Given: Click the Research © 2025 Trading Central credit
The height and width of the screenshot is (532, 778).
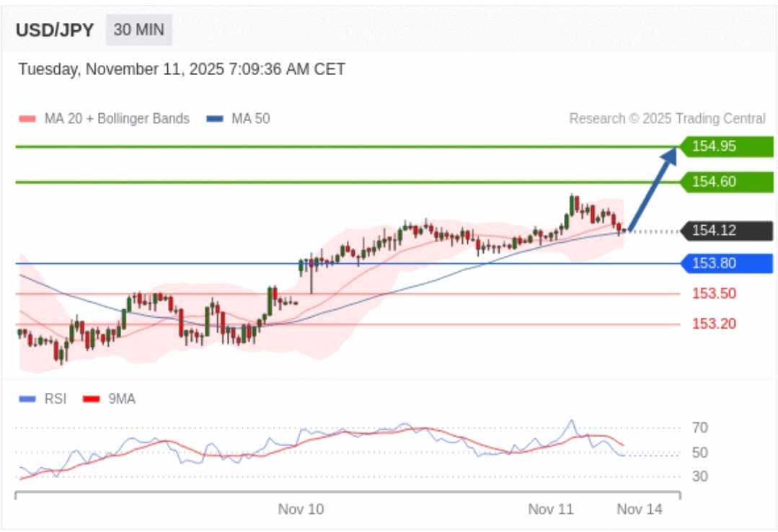Looking at the screenshot, I should pyautogui.click(x=667, y=119).
